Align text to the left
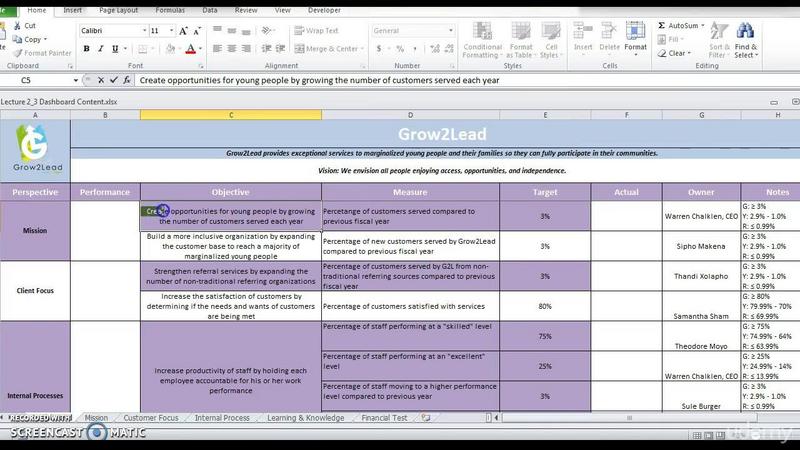 pyautogui.click(x=217, y=48)
